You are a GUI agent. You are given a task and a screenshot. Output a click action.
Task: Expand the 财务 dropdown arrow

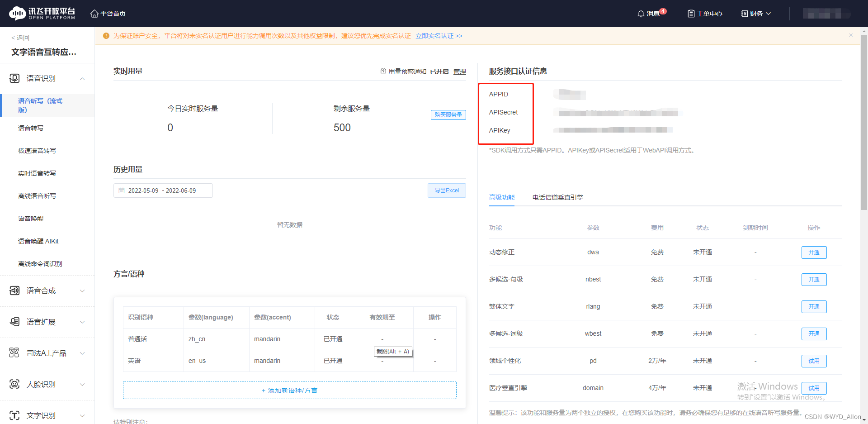click(x=768, y=14)
